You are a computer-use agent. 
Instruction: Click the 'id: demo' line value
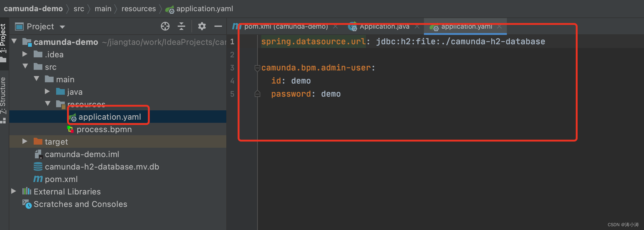pos(301,81)
